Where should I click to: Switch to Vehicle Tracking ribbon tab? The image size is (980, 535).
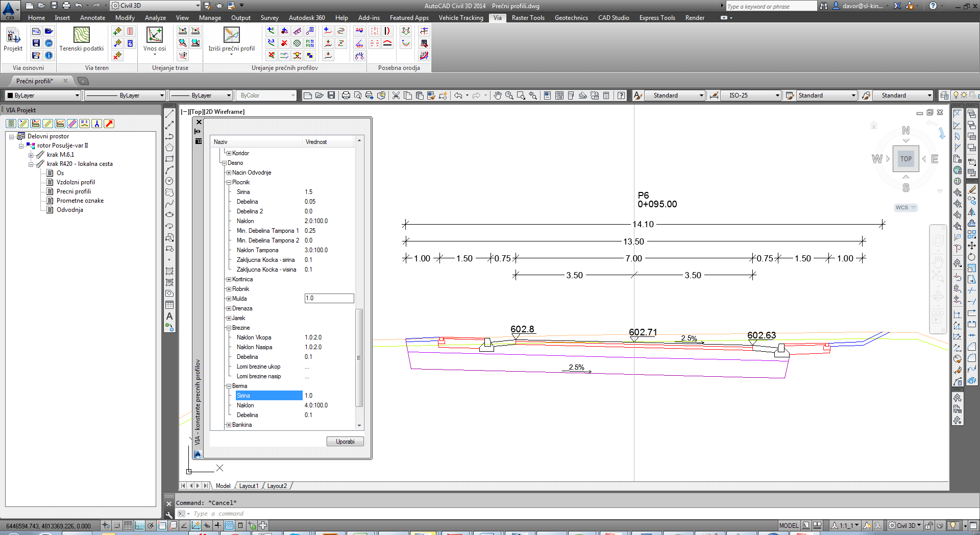[461, 17]
